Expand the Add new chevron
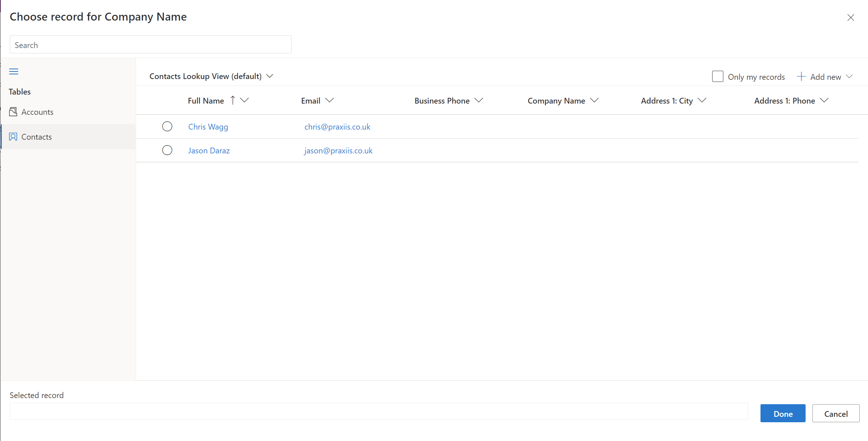This screenshot has height=441, width=868. pos(849,77)
